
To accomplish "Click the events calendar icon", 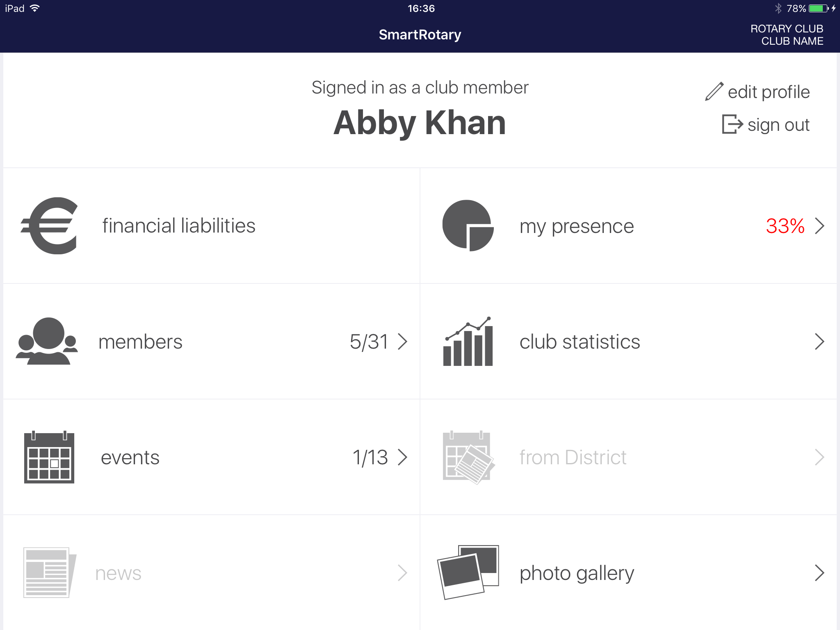I will pyautogui.click(x=49, y=457).
